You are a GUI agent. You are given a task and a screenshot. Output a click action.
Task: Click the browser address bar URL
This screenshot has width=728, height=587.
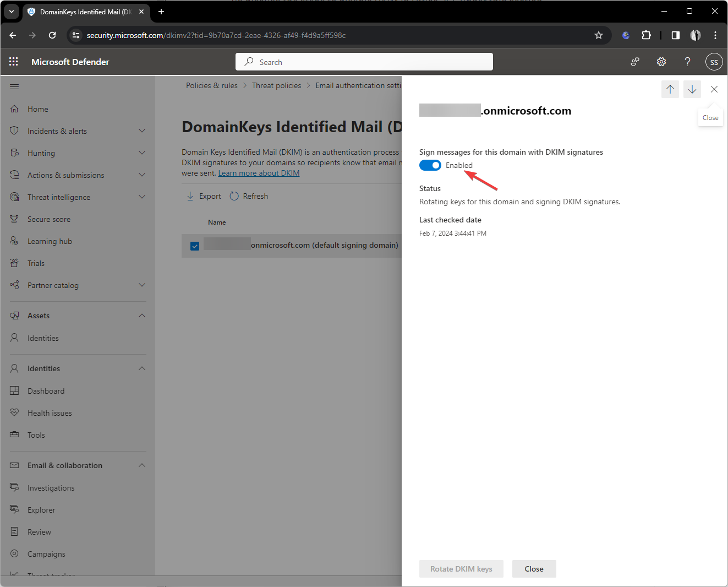[216, 35]
